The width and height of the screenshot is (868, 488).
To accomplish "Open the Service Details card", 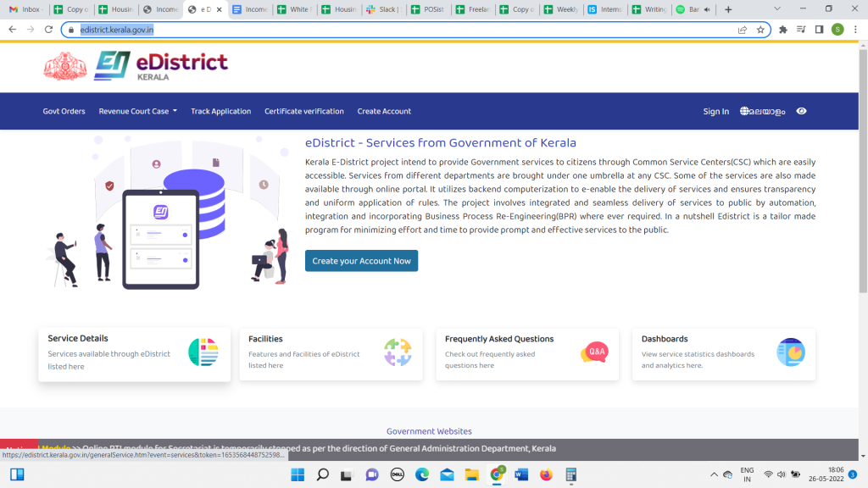I will (135, 353).
